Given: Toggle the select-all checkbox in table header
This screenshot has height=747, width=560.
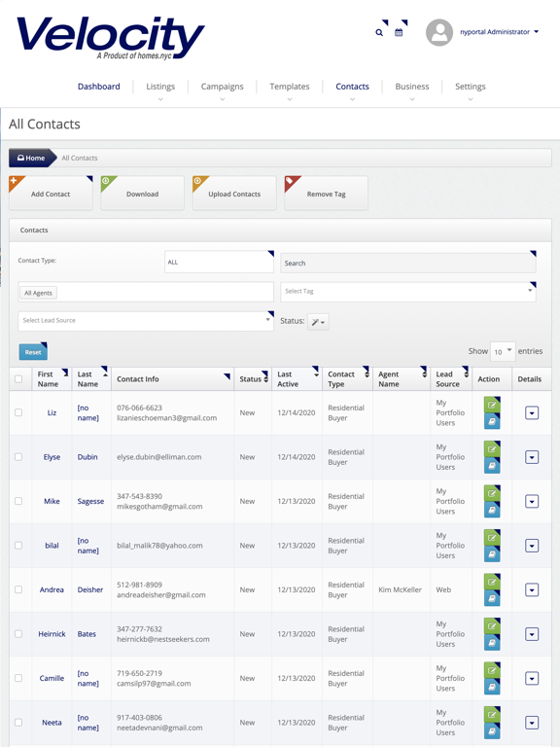Looking at the screenshot, I should 18,379.
